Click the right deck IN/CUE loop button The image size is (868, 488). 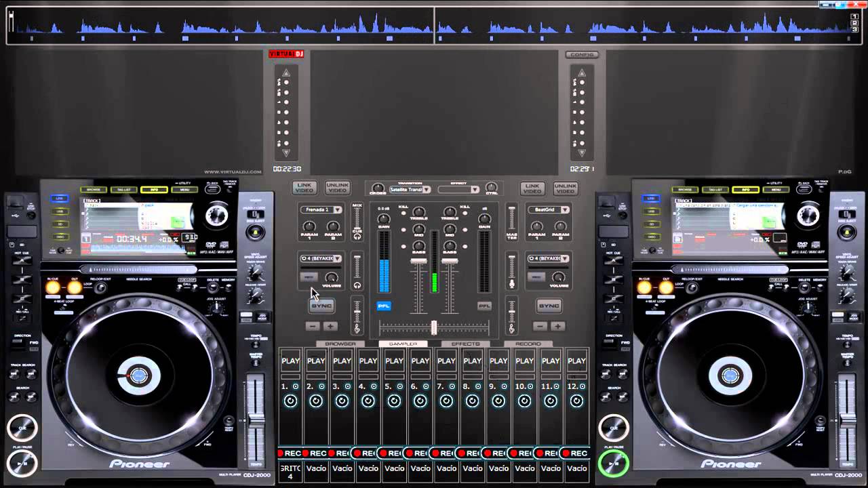tap(644, 287)
